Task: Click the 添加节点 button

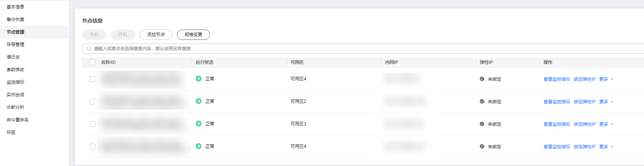Action: (x=156, y=35)
